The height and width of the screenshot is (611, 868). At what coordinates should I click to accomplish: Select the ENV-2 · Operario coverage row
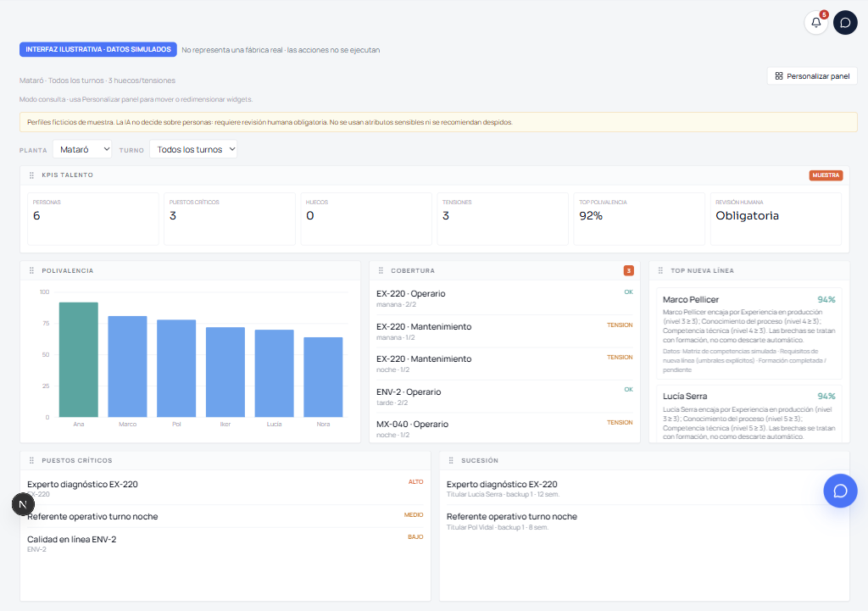(x=504, y=397)
